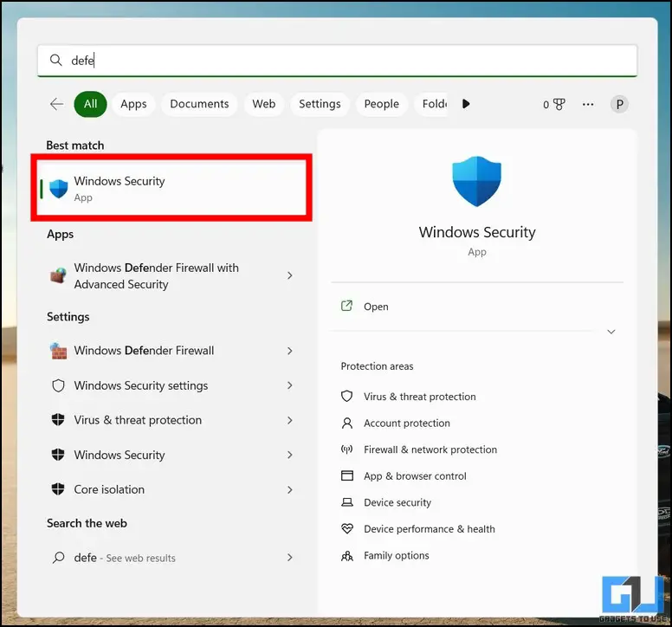Screen dimensions: 672x627
Task: Switch to the Apps filter tab
Action: coord(133,104)
